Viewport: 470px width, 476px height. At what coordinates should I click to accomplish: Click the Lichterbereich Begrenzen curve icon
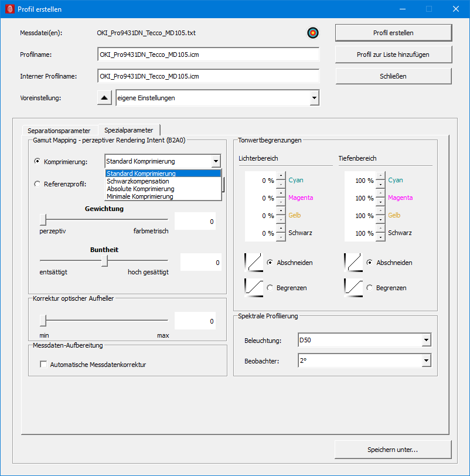coord(253,287)
